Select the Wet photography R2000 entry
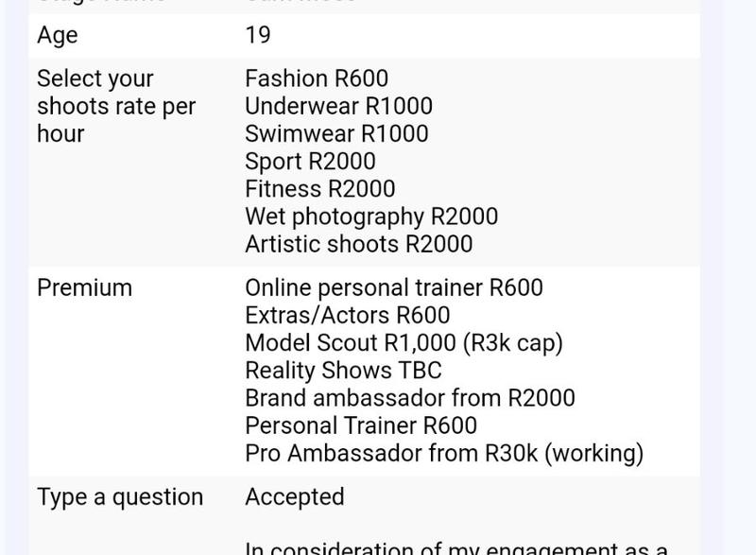 [371, 217]
